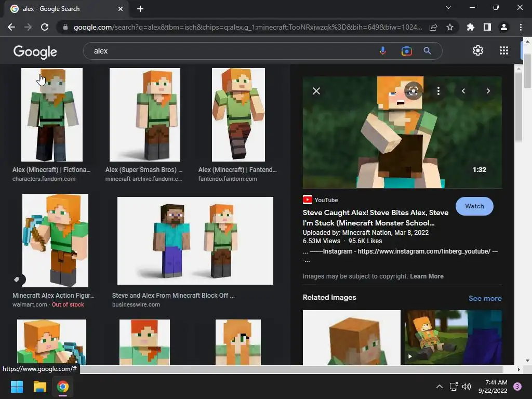
Task: Open related video of Alex in forest
Action: pyautogui.click(x=453, y=338)
